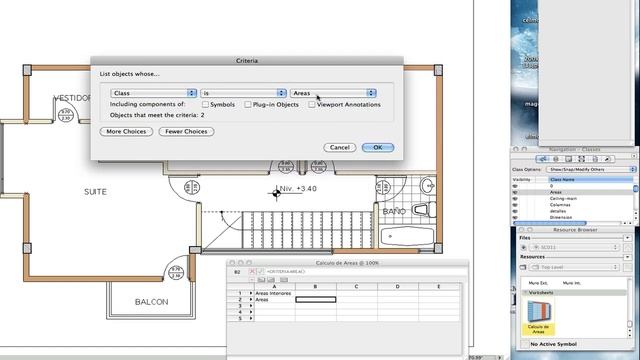Click second worksheet toolbar icon

pyautogui.click(x=271, y=280)
